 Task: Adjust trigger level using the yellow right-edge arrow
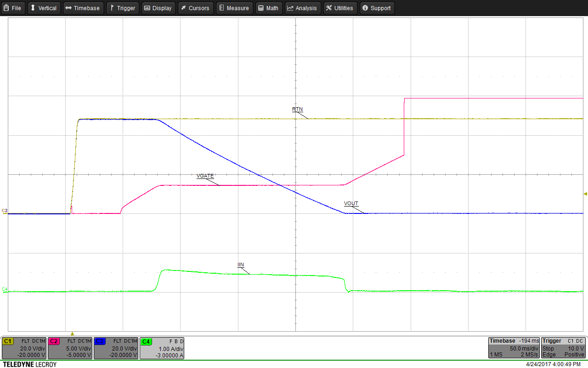[584, 194]
